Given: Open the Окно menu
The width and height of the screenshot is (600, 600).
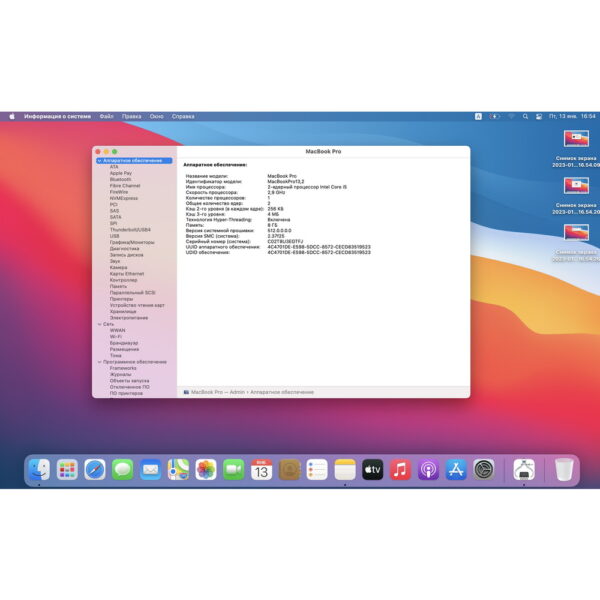Looking at the screenshot, I should coord(157,116).
